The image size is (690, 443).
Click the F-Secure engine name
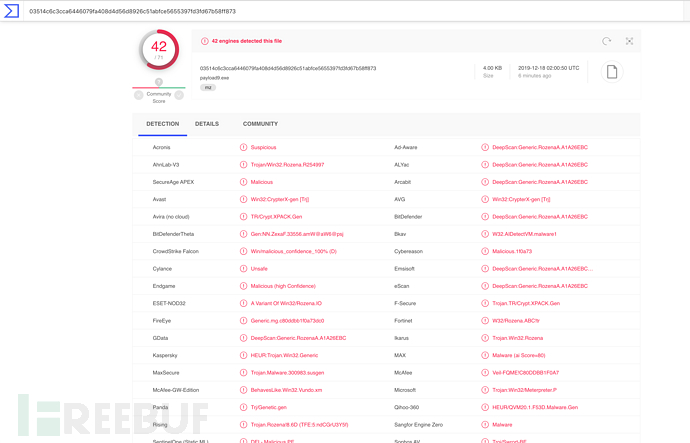pyautogui.click(x=405, y=304)
